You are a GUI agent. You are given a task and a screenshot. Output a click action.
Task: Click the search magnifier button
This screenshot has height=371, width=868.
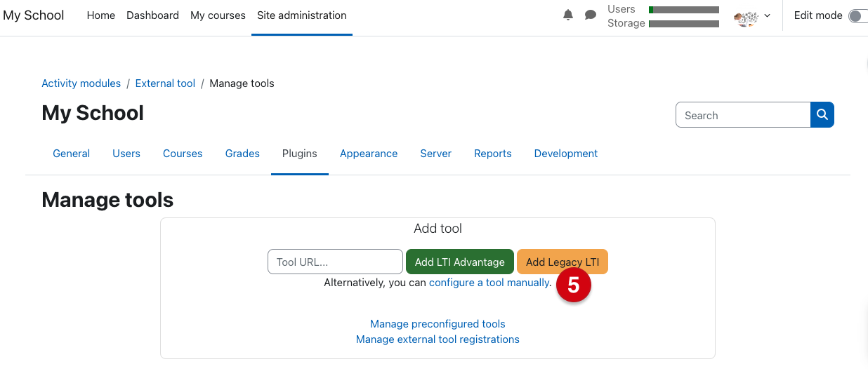click(822, 115)
